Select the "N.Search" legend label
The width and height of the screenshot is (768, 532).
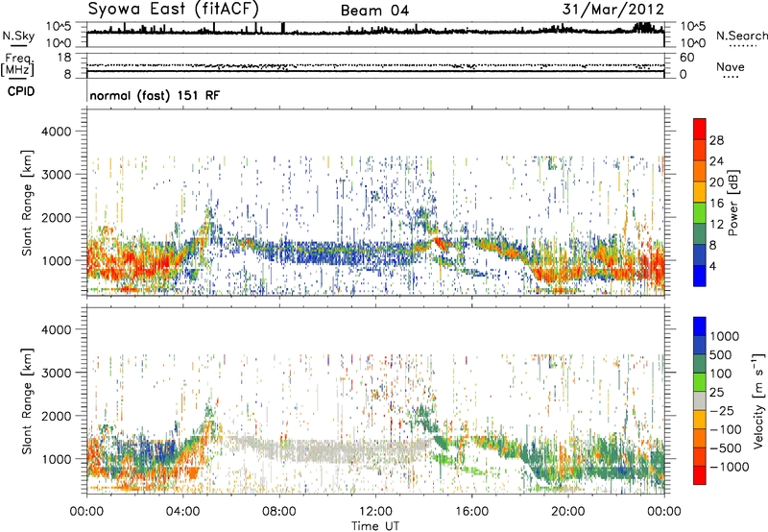(741, 36)
